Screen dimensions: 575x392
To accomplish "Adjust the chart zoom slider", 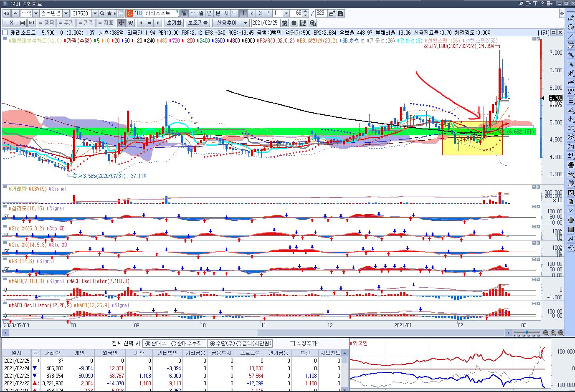I will pos(527,333).
